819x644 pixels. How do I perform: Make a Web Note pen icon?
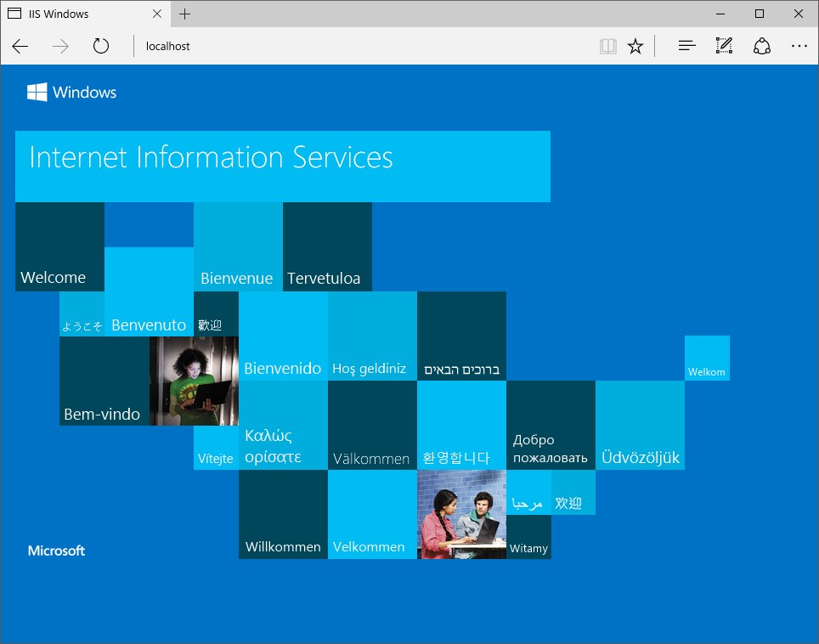coord(724,46)
